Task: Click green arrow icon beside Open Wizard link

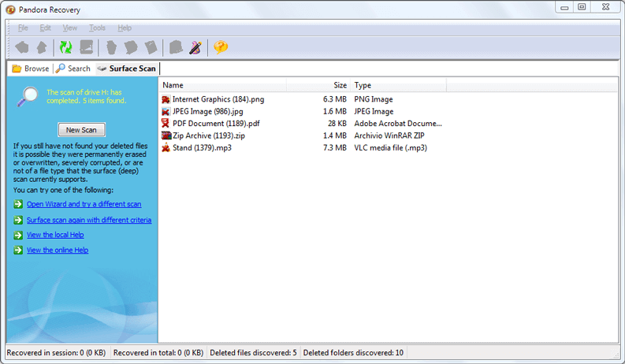Action: (x=18, y=204)
